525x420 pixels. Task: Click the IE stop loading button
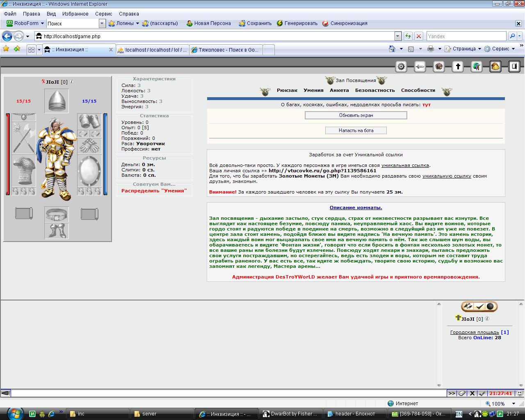pos(419,36)
